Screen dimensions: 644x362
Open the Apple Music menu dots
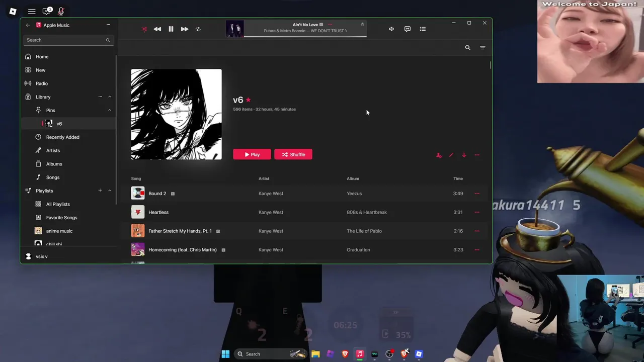pos(108,25)
